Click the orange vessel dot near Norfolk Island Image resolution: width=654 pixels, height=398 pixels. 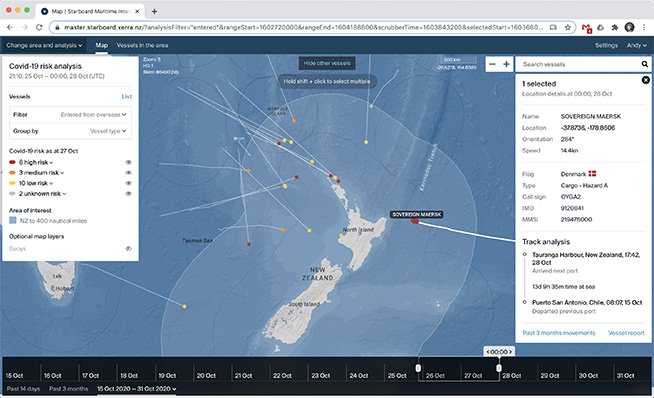click(x=294, y=121)
